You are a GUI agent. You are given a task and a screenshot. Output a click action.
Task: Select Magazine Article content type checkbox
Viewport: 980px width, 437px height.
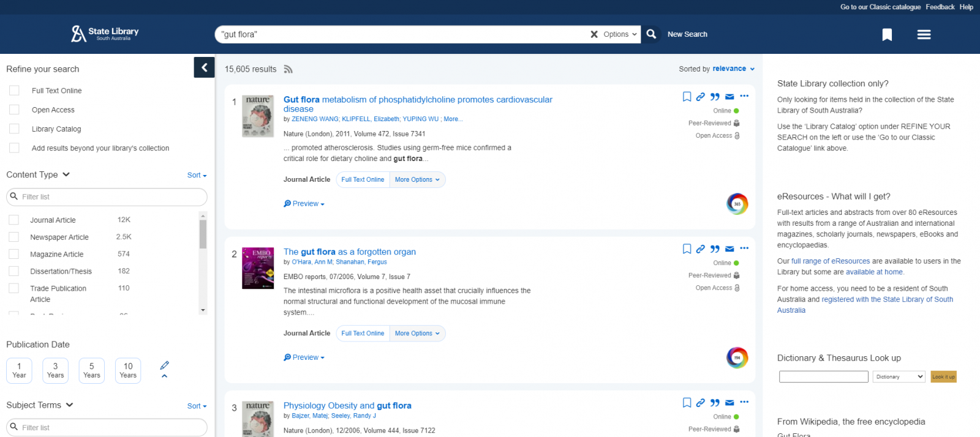coord(13,254)
